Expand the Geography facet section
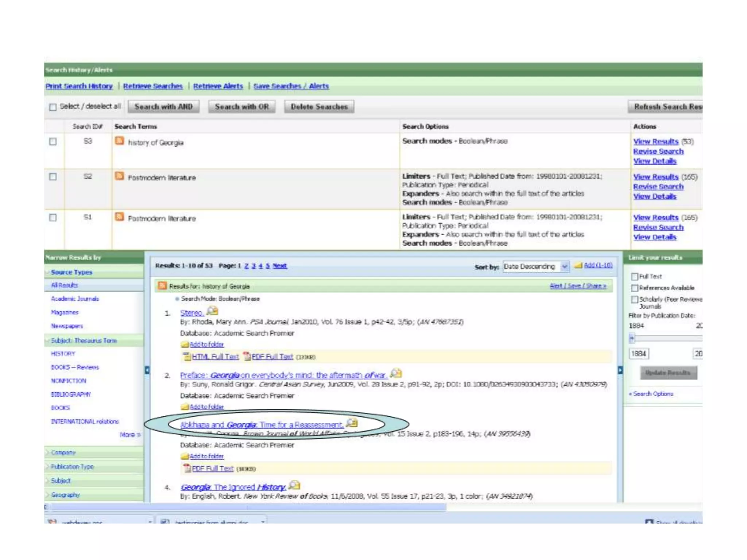 coord(65,495)
